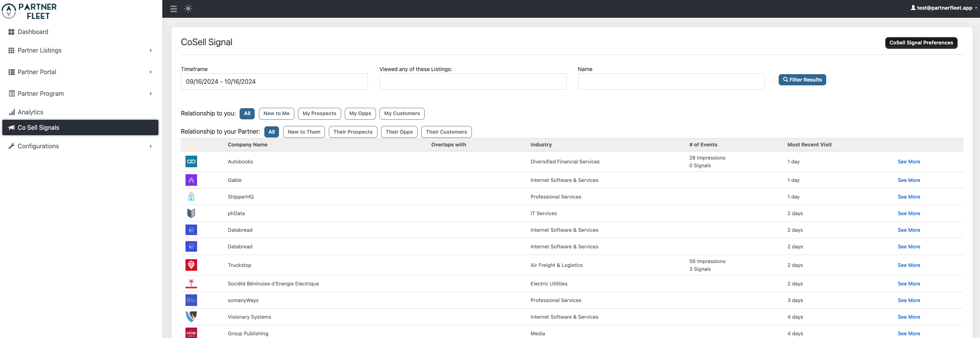Click the Gable company logo
Screen dimensions: 980x338
click(191, 180)
